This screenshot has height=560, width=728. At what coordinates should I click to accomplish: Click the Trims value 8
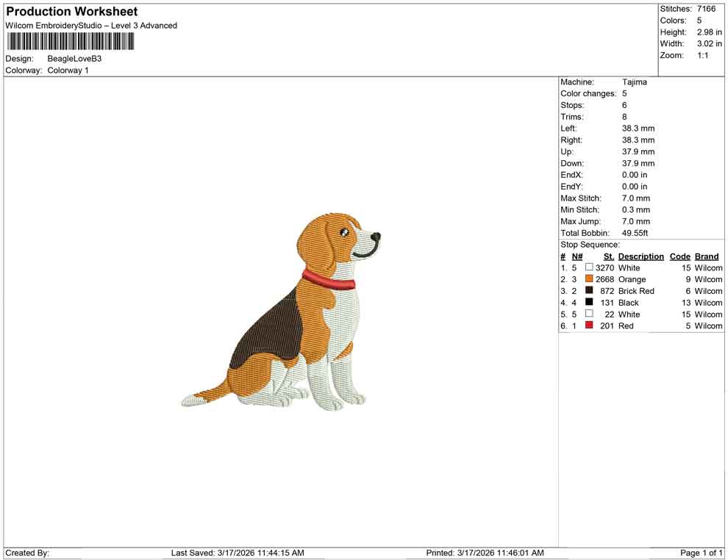click(x=624, y=117)
